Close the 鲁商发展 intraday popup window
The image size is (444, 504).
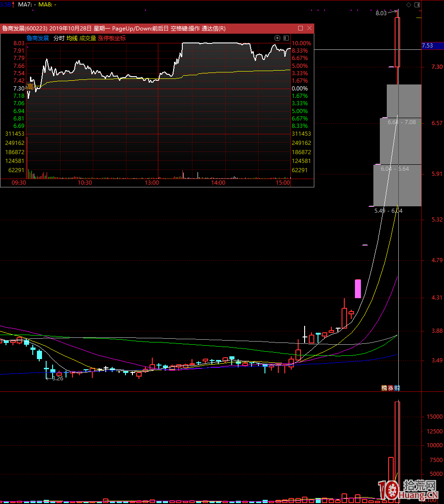tap(309, 28)
